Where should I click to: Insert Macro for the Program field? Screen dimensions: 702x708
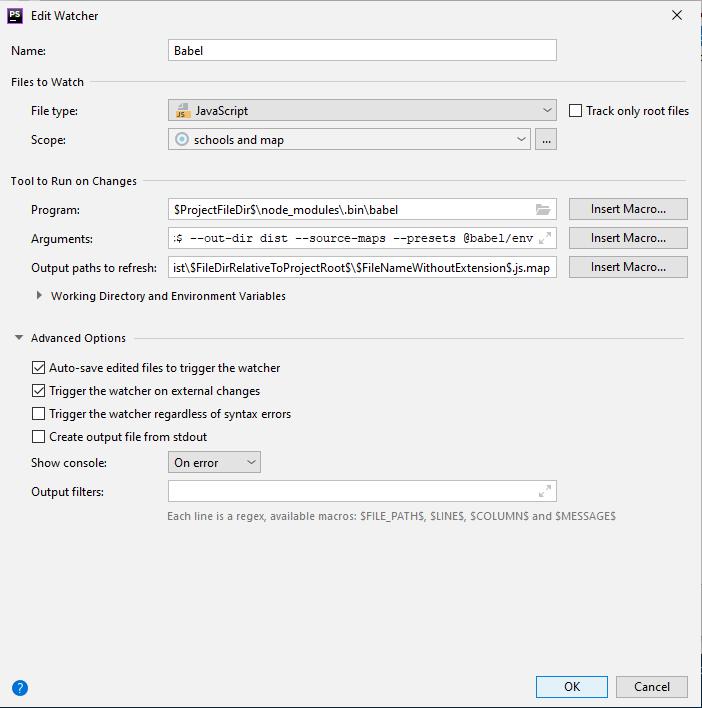(x=628, y=209)
